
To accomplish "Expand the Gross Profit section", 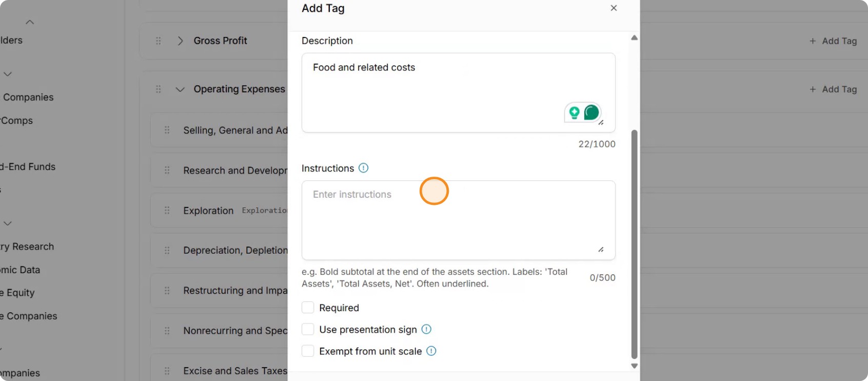I will click(x=180, y=41).
